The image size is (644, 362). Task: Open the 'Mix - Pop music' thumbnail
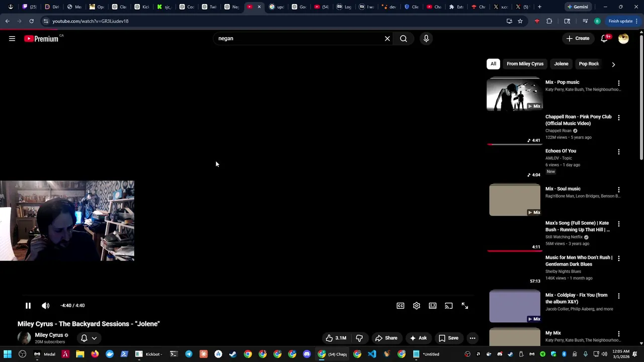click(514, 94)
